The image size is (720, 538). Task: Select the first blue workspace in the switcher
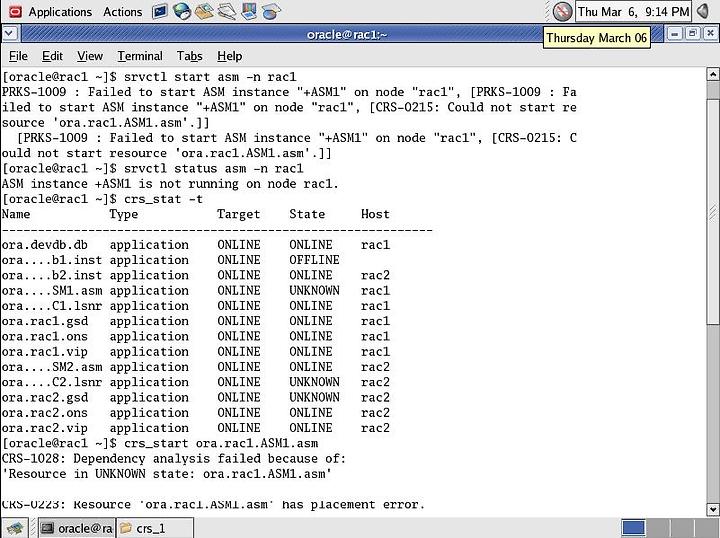point(634,528)
